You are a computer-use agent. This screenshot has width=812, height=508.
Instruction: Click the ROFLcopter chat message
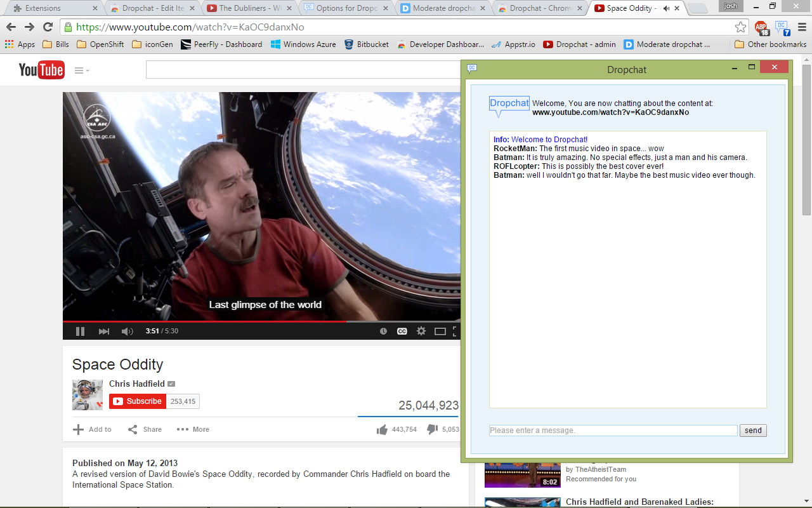coord(579,166)
